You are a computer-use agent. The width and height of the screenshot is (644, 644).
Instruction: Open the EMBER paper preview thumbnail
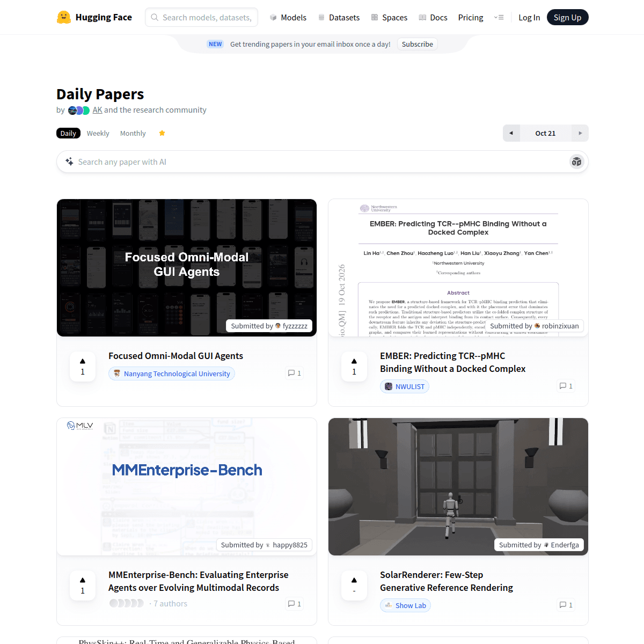point(458,268)
